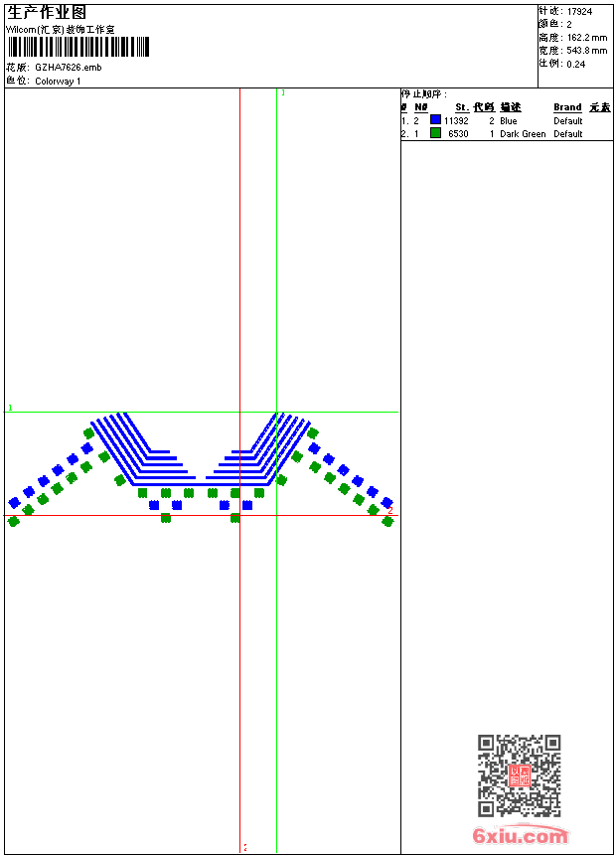Image resolution: width=616 pixels, height=855 pixels.
Task: Click the Colorway 1 label
Action: click(58, 82)
